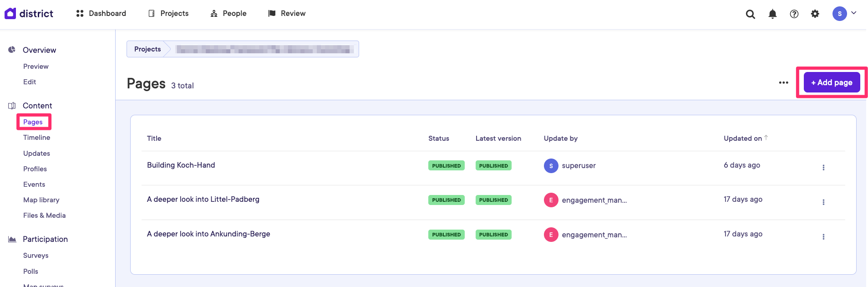
Task: Open the three-dot menu beside Add page
Action: click(x=783, y=83)
